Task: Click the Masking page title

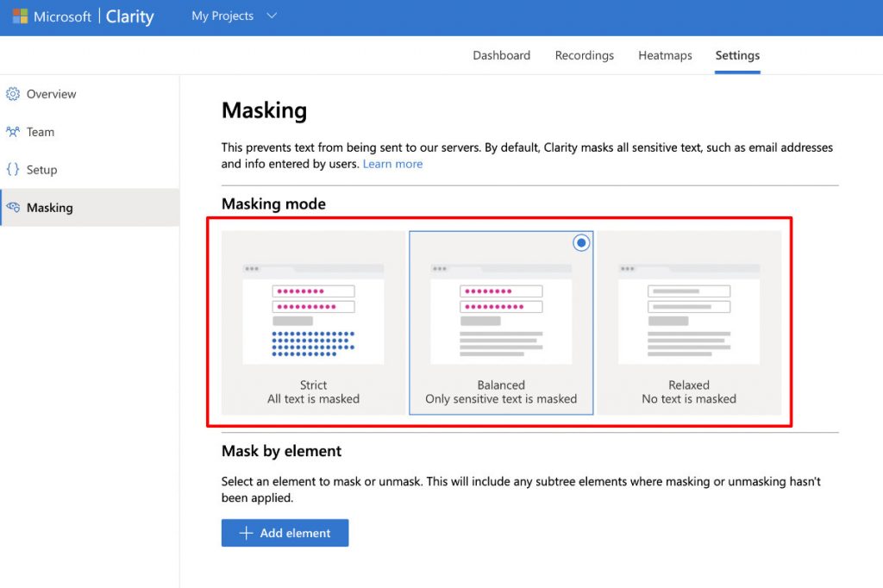Action: (264, 110)
